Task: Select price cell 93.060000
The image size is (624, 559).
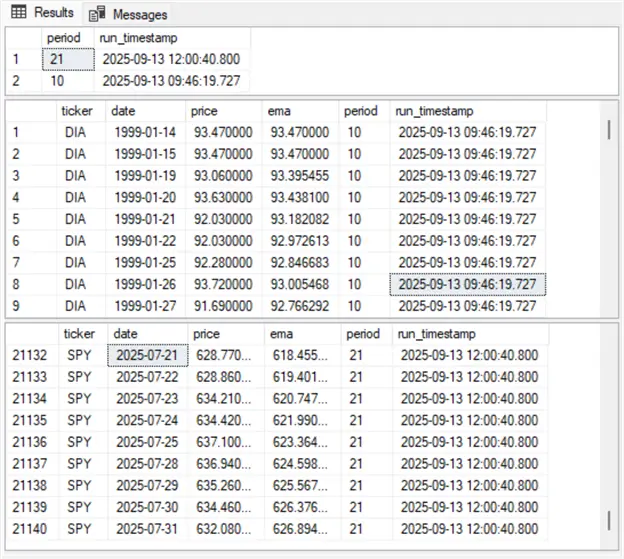Action: pos(223,175)
